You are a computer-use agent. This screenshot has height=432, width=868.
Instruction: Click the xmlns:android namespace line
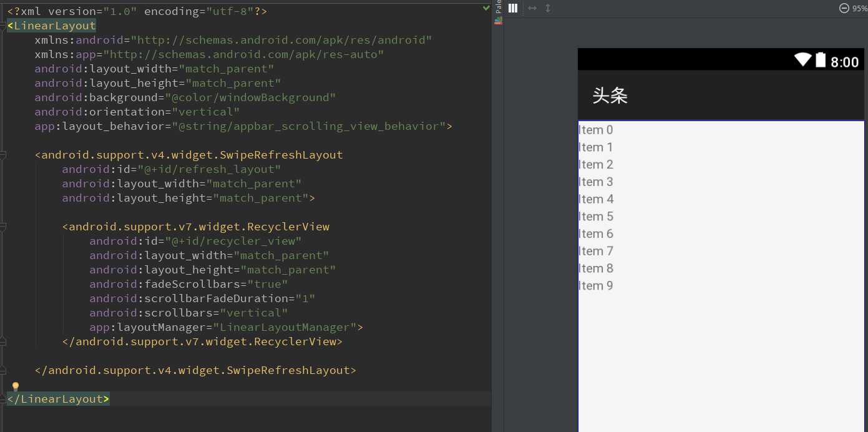[x=233, y=40]
